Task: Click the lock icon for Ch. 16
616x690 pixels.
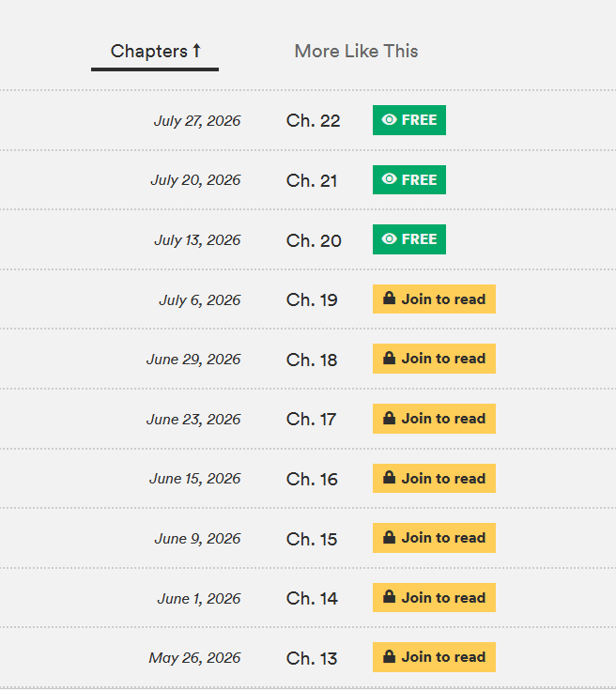Action: (x=390, y=478)
